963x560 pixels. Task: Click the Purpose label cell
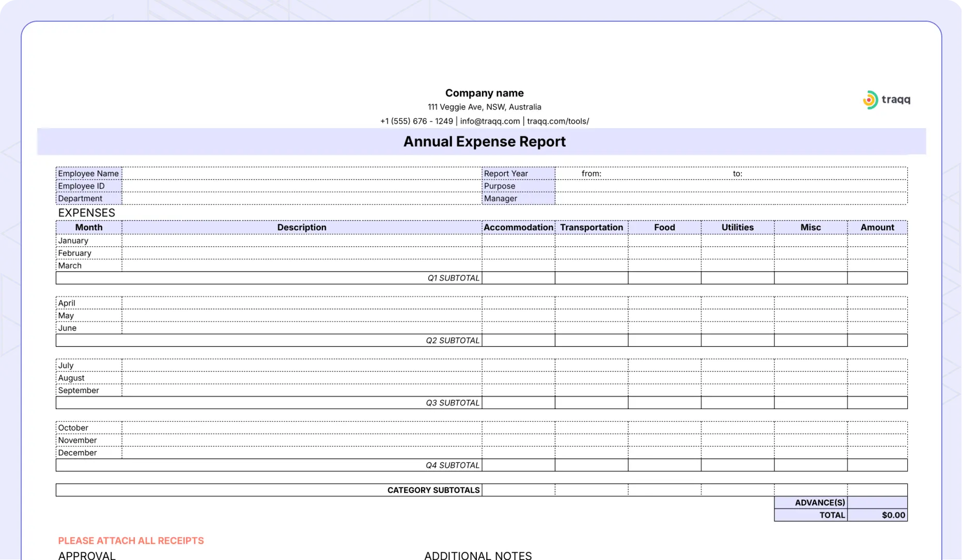(519, 186)
